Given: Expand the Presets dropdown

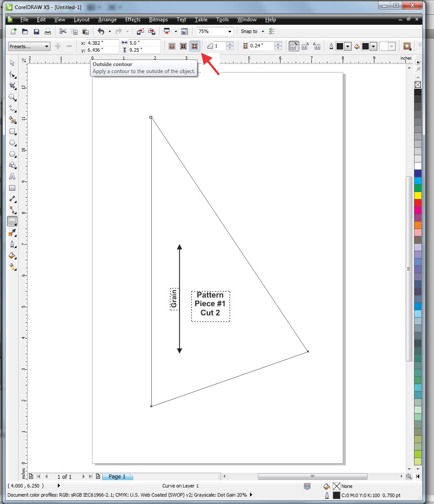Looking at the screenshot, I should click(x=47, y=46).
